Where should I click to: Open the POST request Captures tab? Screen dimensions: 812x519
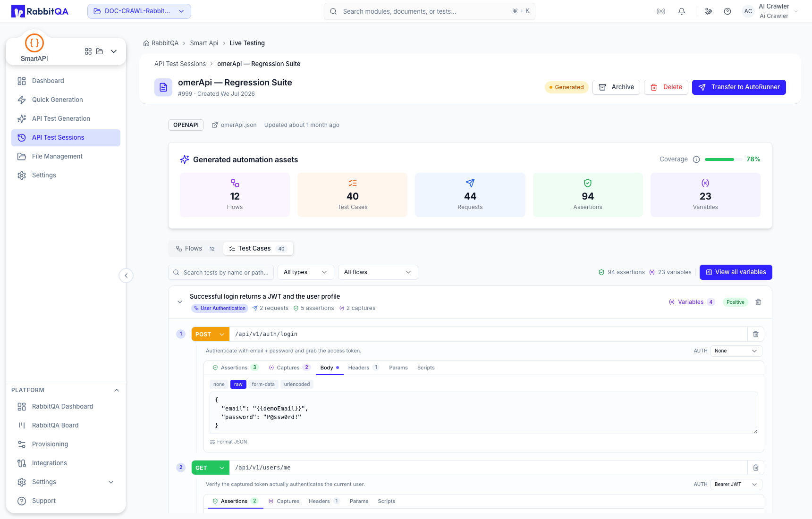[x=289, y=368]
